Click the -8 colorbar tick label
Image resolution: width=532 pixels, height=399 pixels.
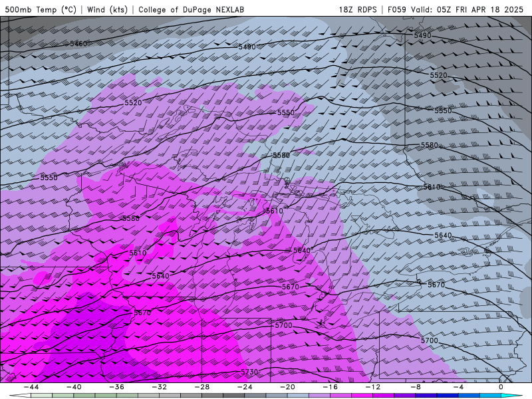pyautogui.click(x=416, y=387)
